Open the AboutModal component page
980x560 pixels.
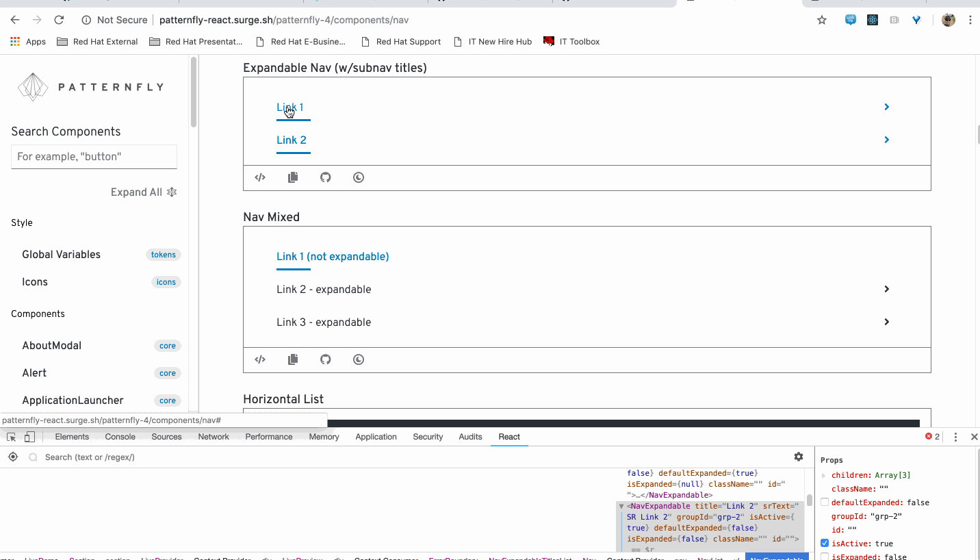[51, 346]
